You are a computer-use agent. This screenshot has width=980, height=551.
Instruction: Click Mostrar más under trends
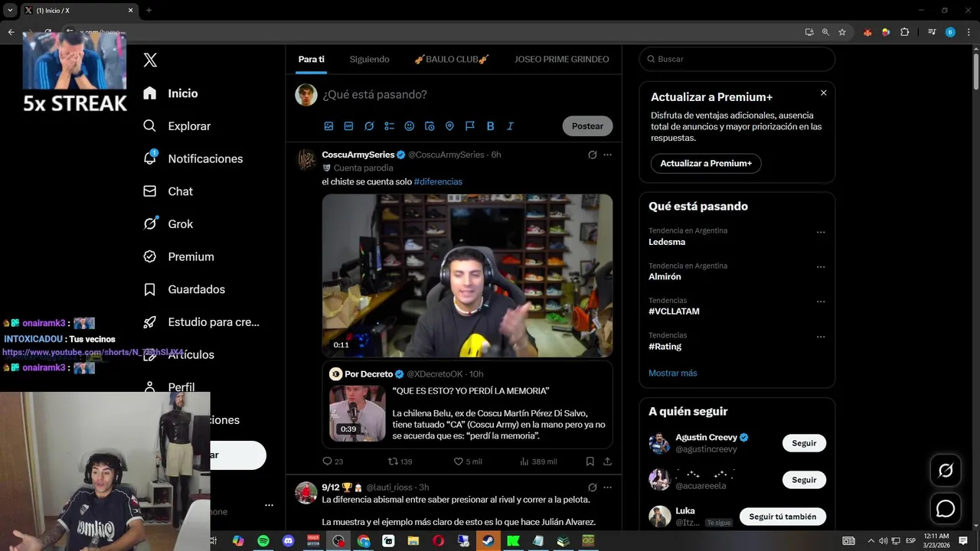[x=673, y=373]
